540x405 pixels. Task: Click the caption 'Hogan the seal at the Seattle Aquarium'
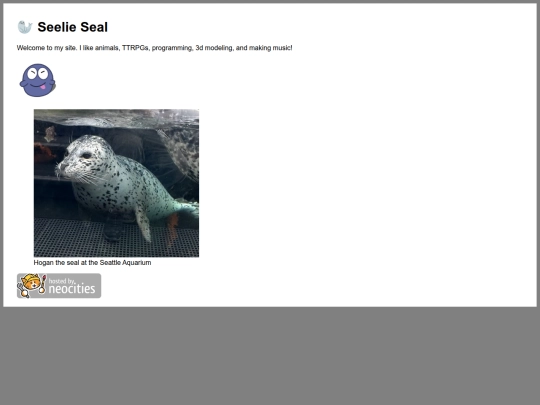point(92,263)
